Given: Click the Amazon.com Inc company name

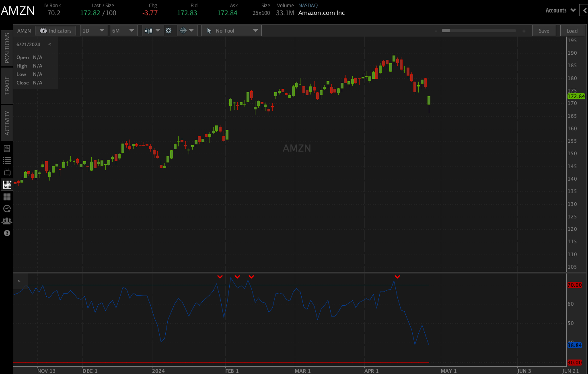Looking at the screenshot, I should coord(321,13).
